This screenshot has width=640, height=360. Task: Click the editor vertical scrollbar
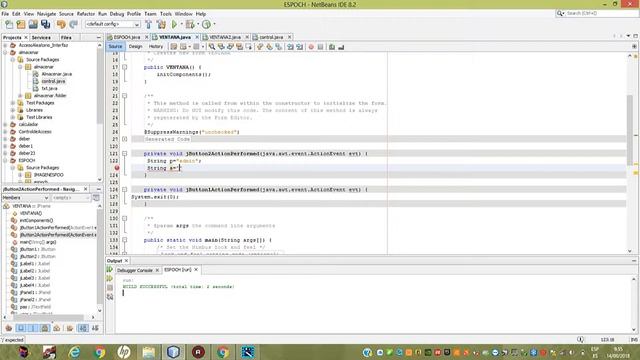pos(630,130)
